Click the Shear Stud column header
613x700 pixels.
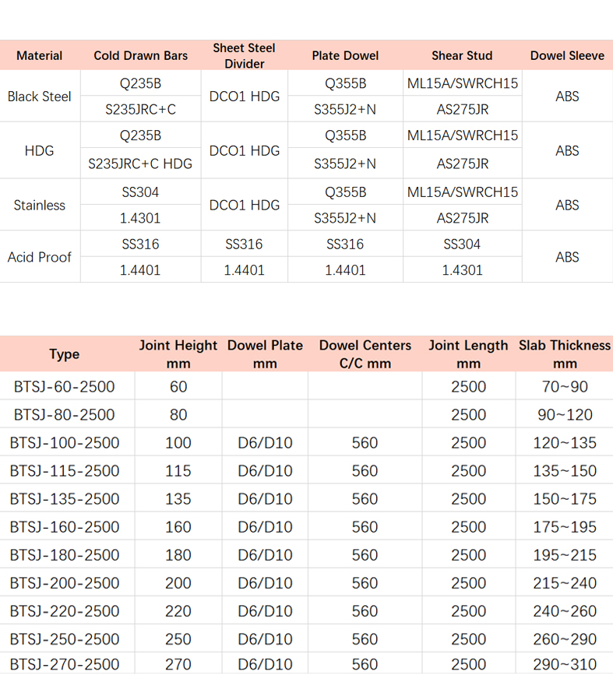coord(462,55)
